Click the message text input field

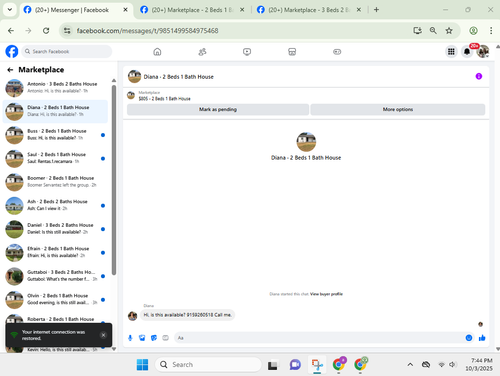click(318, 338)
